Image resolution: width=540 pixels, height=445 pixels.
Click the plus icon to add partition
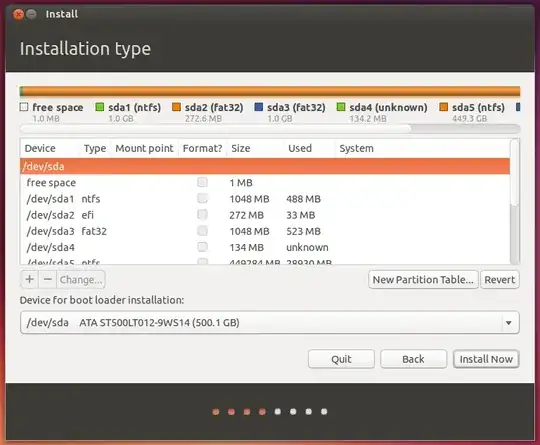(30, 279)
